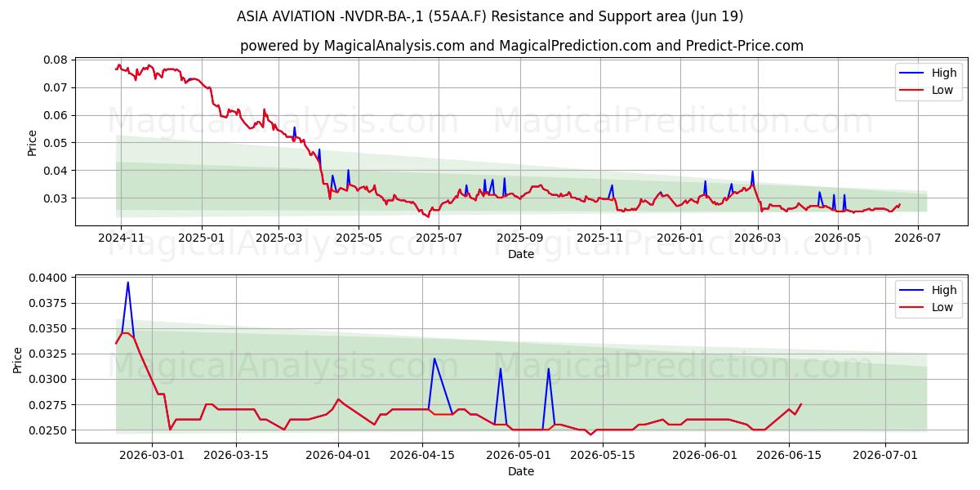
Task: Click the 2025-01 date label
Action: pos(200,238)
